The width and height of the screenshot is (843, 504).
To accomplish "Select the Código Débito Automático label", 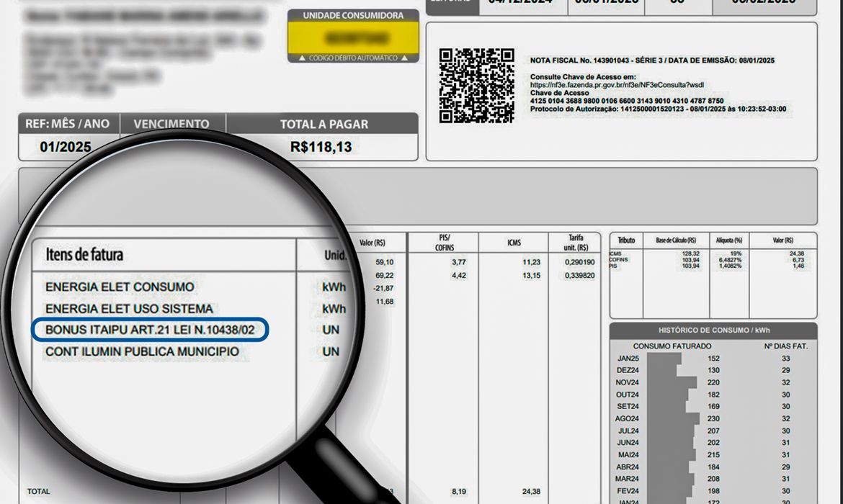I will 352,58.
